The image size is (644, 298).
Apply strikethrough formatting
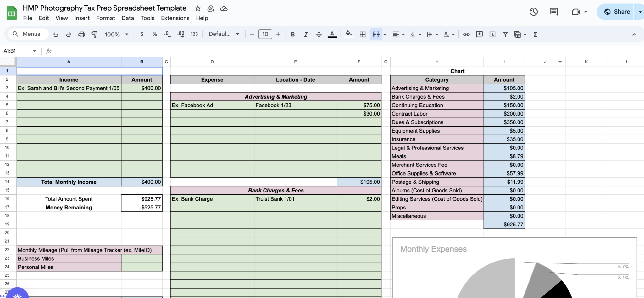pyautogui.click(x=319, y=34)
